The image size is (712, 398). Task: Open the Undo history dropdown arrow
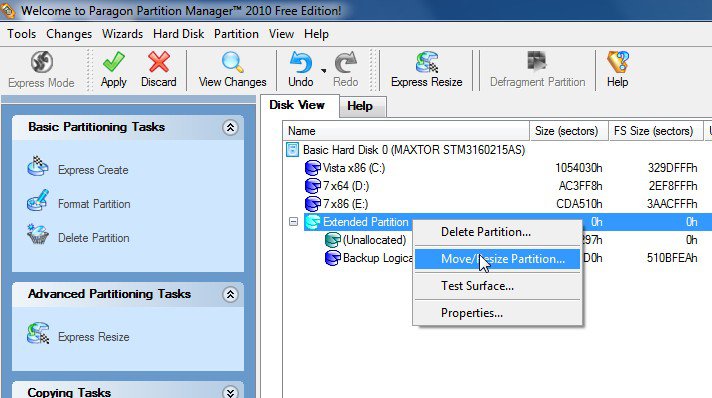click(323, 70)
